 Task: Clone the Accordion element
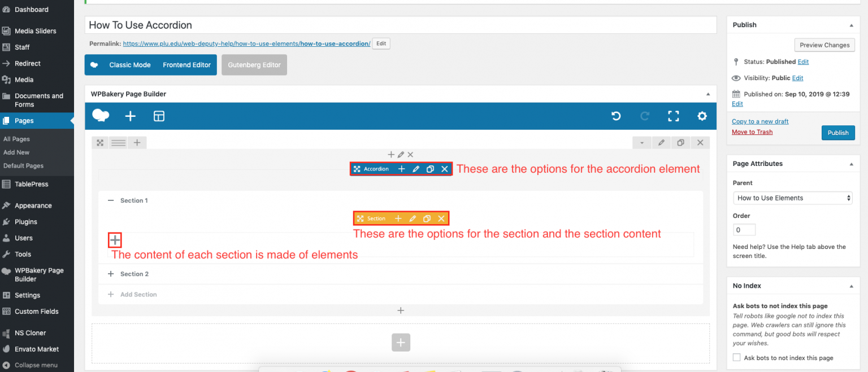[429, 169]
